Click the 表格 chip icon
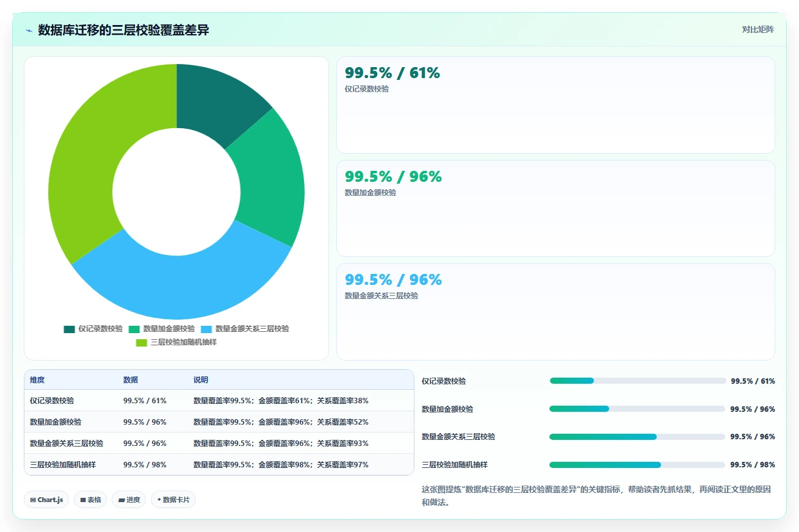Screen dimensions: 799x532 tap(83, 500)
